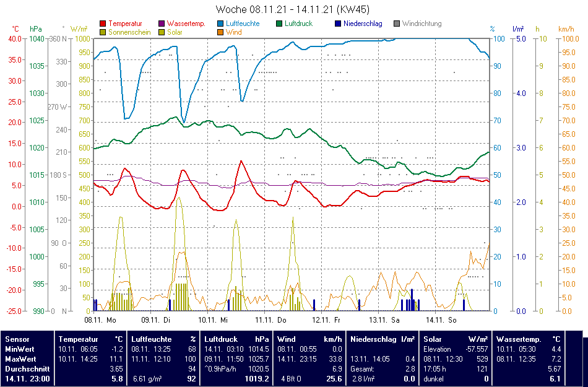Click the Durchschnitt row label
This screenshot has height=387, width=588.
point(27,369)
